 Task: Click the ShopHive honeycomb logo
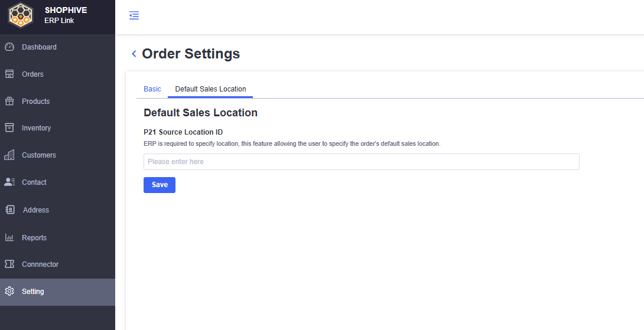click(21, 15)
